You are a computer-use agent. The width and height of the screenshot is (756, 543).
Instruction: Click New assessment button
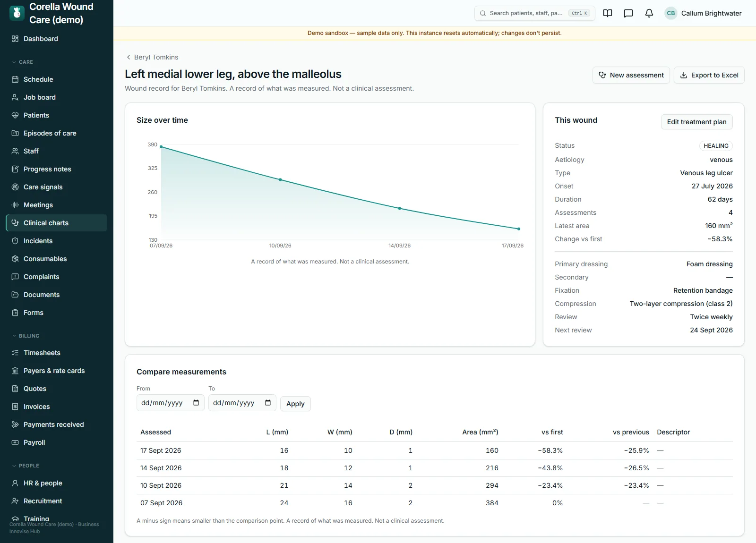pyautogui.click(x=631, y=75)
